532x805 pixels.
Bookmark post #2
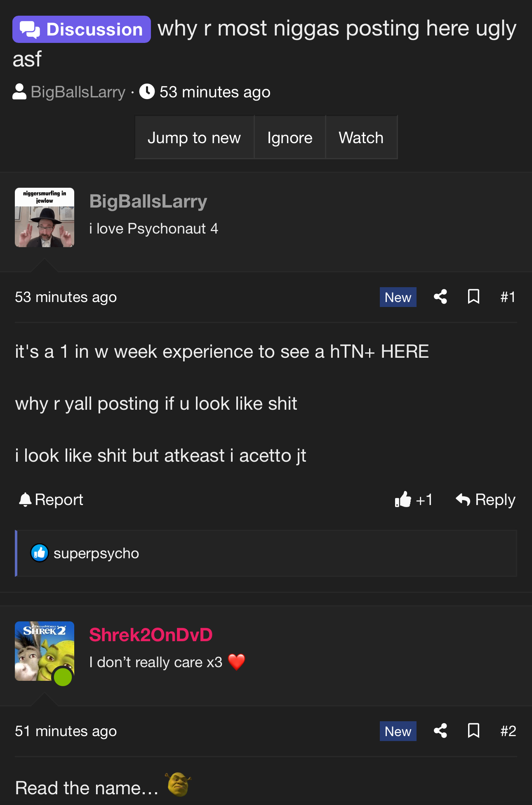click(x=473, y=731)
